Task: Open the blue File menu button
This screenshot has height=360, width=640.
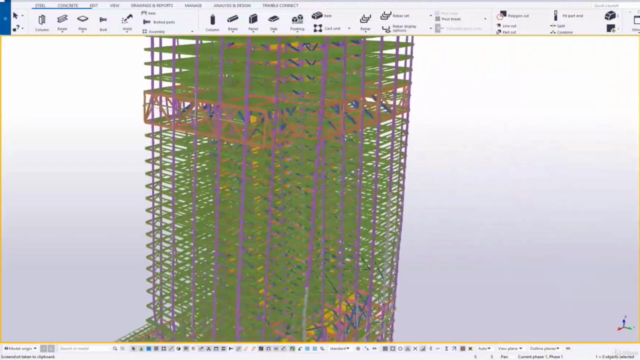Action: point(5,18)
